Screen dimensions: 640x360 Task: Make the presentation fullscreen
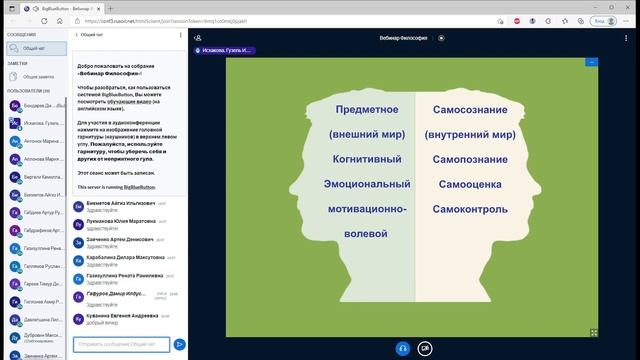point(593,333)
